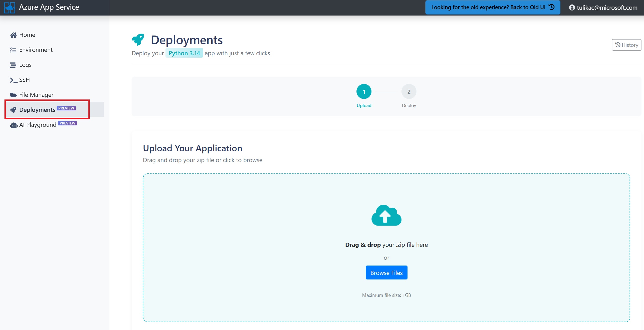The height and width of the screenshot is (330, 644).
Task: Click the cloud upload icon in drop zone
Action: click(x=386, y=215)
